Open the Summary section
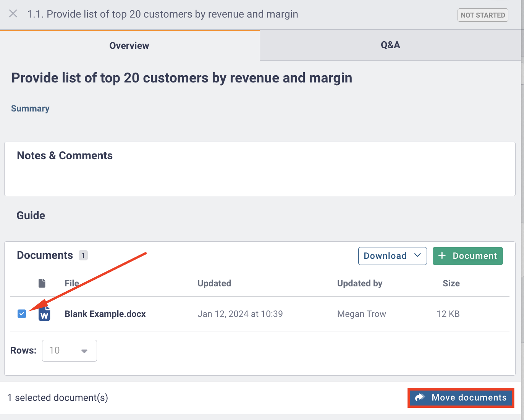The image size is (524, 420). [x=30, y=108]
